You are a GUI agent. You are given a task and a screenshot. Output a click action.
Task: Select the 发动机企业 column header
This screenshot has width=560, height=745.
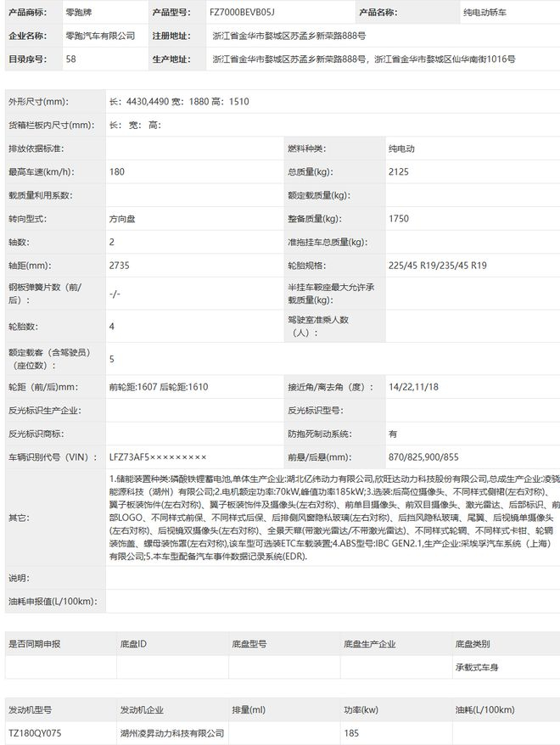pyautogui.click(x=142, y=710)
